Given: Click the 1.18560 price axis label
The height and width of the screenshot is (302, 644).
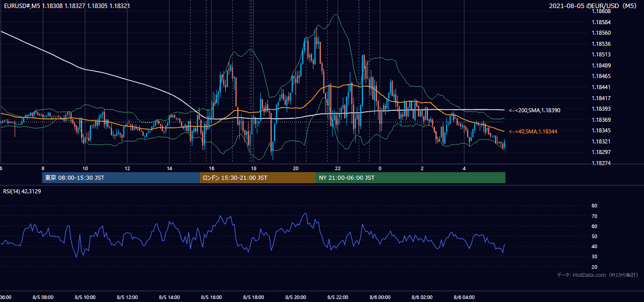Looking at the screenshot, I should coord(602,33).
